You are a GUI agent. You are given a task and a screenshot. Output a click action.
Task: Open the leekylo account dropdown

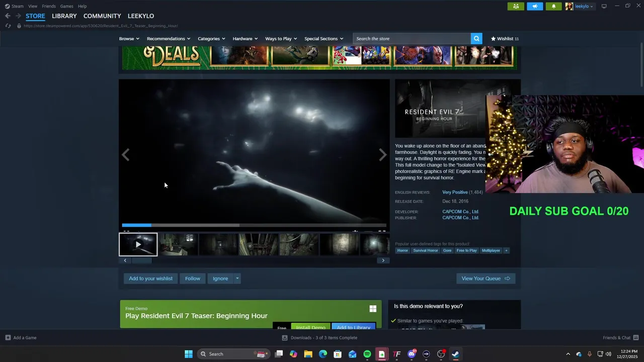coord(580,6)
